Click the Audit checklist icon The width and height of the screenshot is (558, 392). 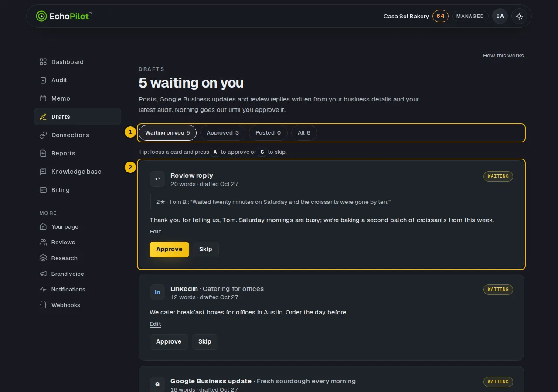point(43,80)
